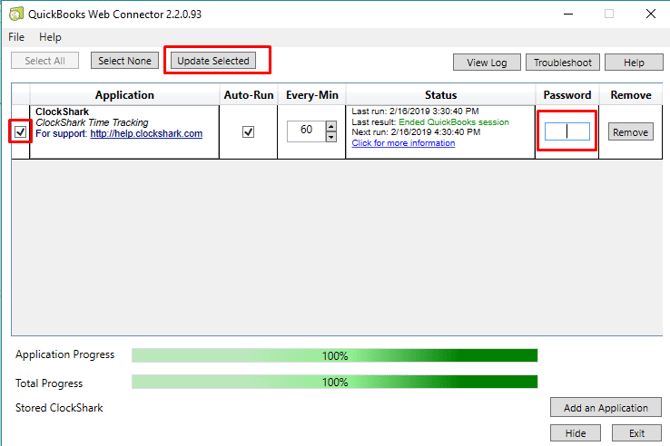Click the Application Progress bar
This screenshot has height=446, width=670.
coord(334,355)
